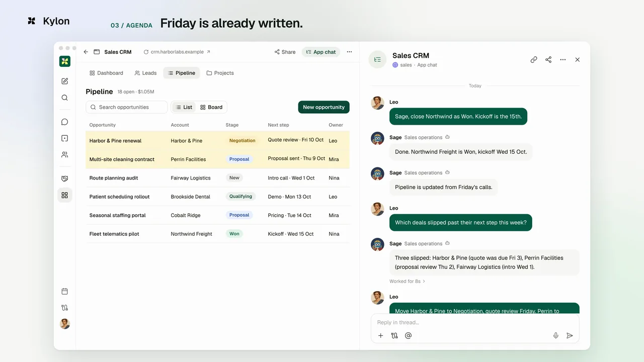Open the crm.harborlabs.example link
The image size is (644, 362).
177,52
